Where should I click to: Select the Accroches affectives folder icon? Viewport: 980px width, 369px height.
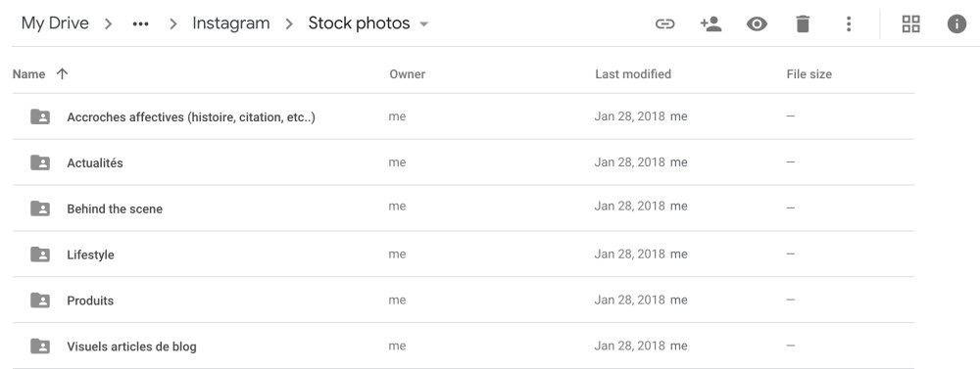pyautogui.click(x=40, y=116)
